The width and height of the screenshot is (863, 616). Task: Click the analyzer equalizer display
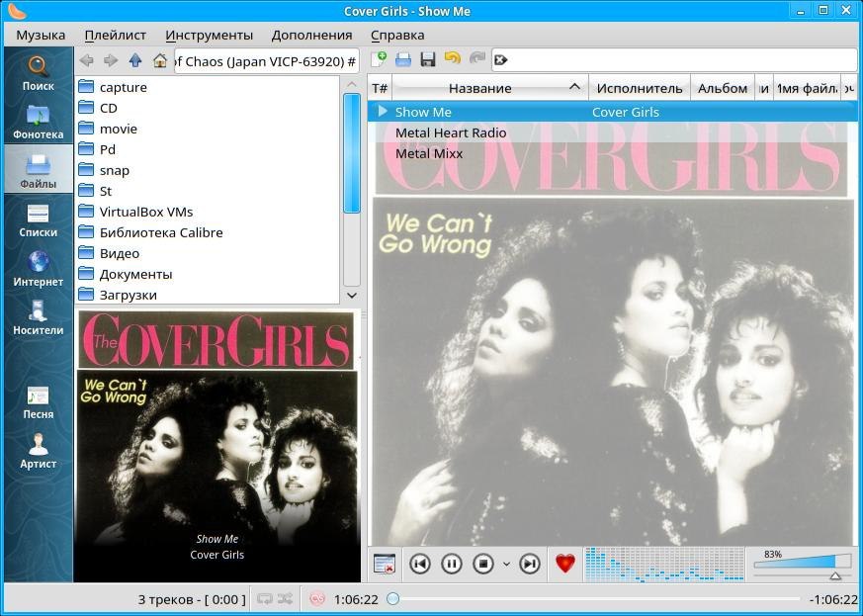coord(663,565)
